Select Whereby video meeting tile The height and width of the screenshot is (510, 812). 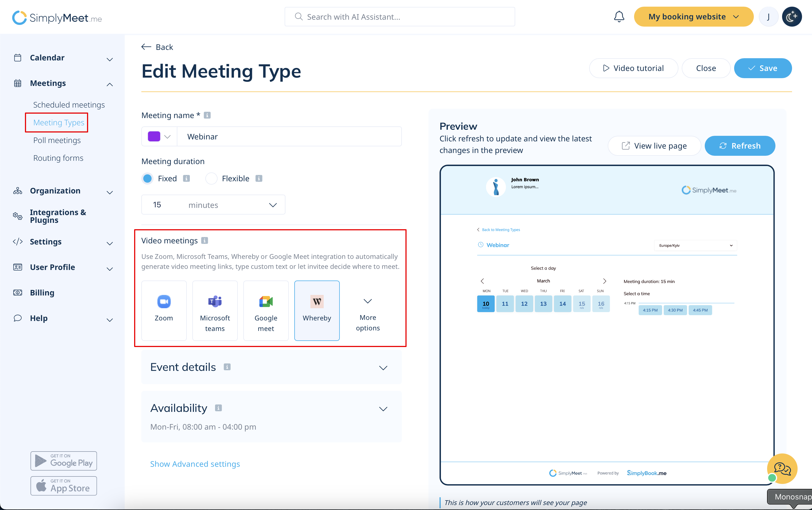[317, 310]
